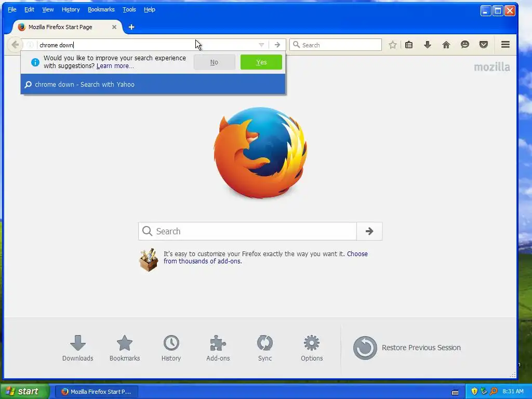This screenshot has height=399, width=532.
Task: Submit start page search arrow button
Action: (x=369, y=231)
